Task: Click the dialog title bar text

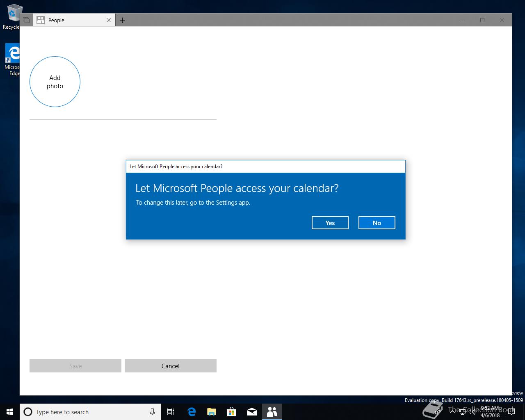Action: [176, 167]
